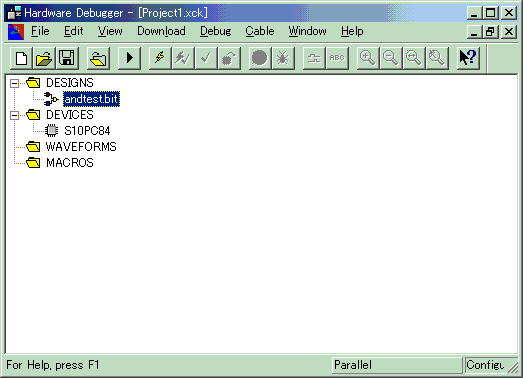Click the context help arrow-question icon
The image size is (523, 378).
pyautogui.click(x=468, y=58)
